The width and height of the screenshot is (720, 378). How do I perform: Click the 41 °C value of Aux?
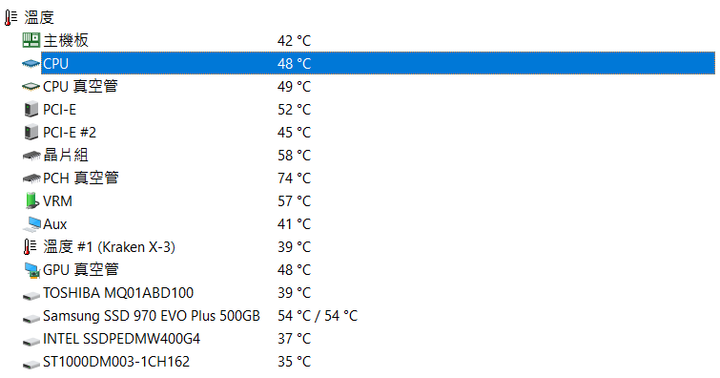coord(294,224)
